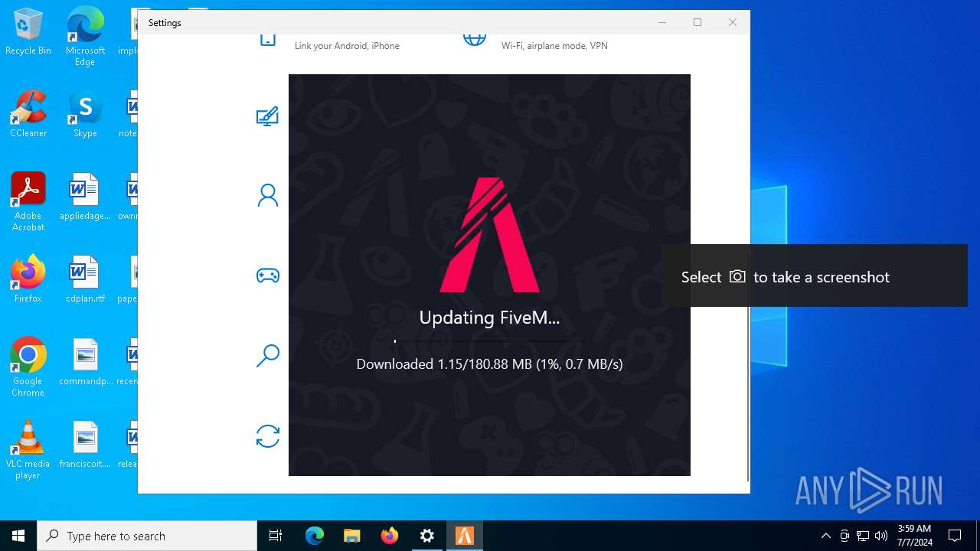This screenshot has height=551, width=980.
Task: Open the commandp image file on desktop
Action: point(85,362)
